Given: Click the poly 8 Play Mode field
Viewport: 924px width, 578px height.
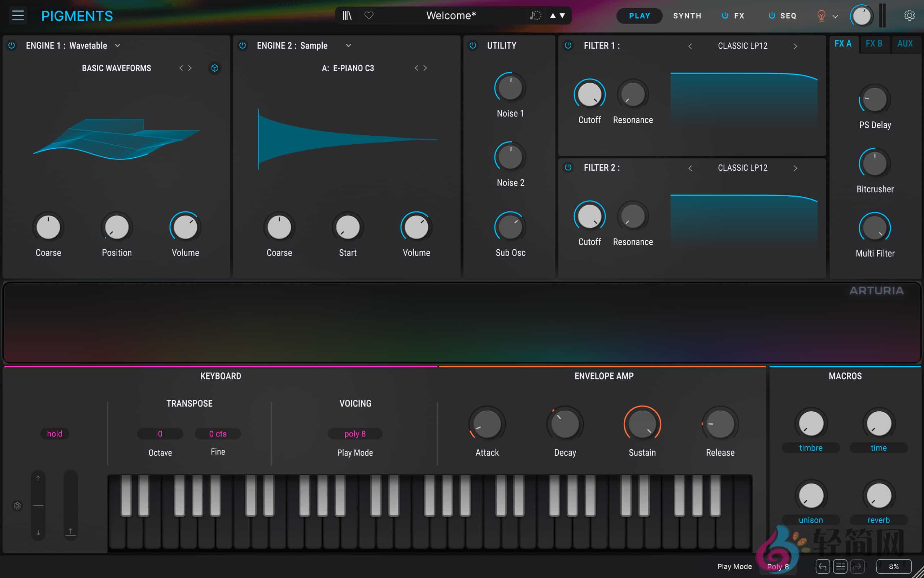Looking at the screenshot, I should click(354, 434).
